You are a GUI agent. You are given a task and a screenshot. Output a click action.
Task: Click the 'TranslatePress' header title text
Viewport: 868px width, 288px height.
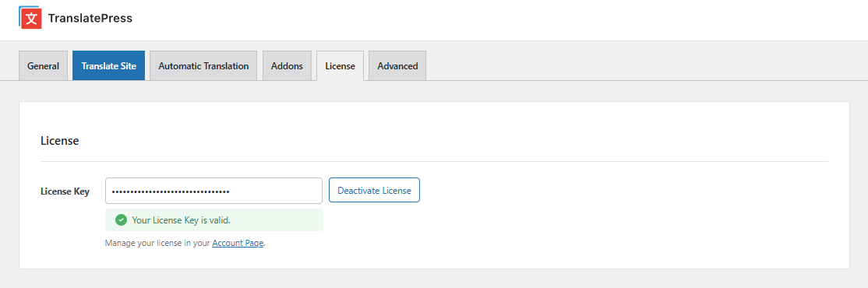pos(90,18)
